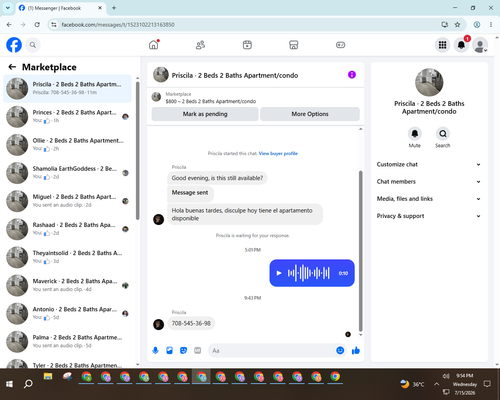Select the Messenger | Facebook browser tab
This screenshot has width=500, height=400.
pos(60,8)
